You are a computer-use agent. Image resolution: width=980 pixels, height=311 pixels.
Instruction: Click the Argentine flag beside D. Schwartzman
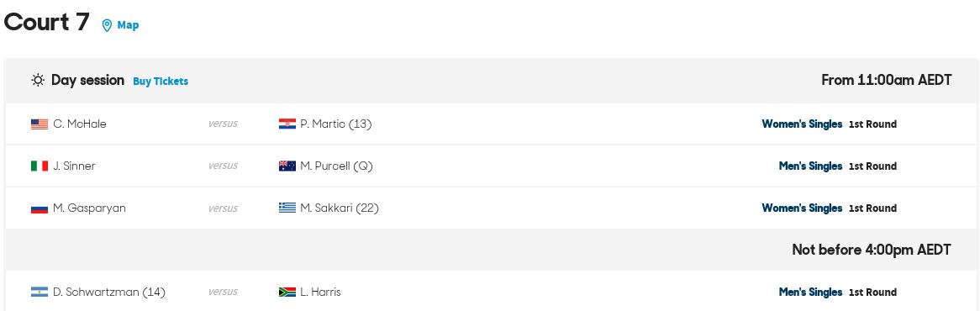tap(40, 293)
